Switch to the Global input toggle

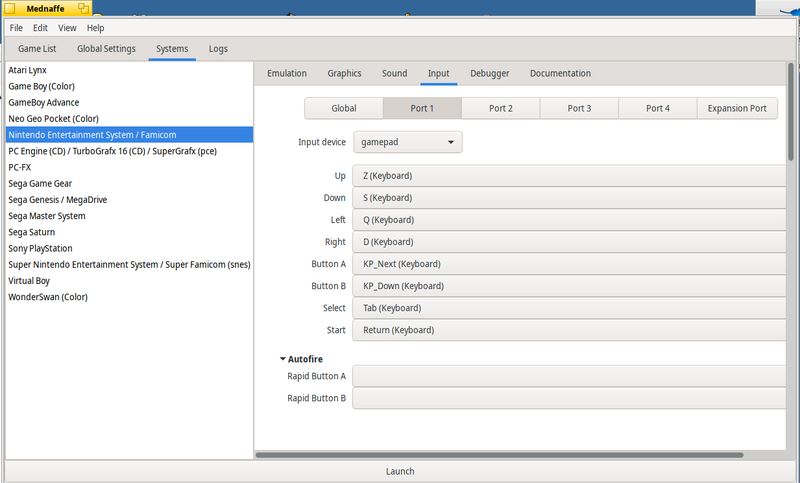click(343, 108)
